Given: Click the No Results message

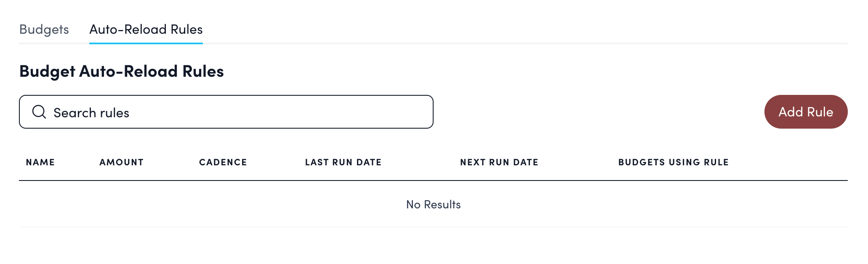Looking at the screenshot, I should pos(433,205).
